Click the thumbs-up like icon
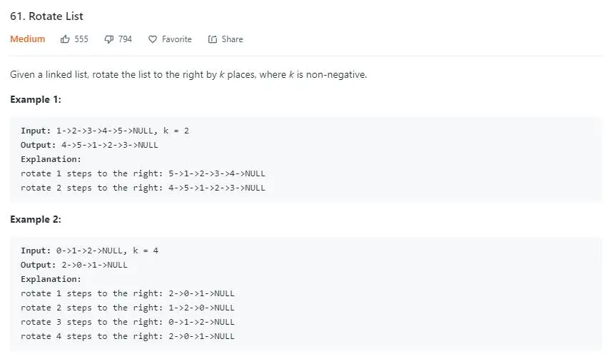The width and height of the screenshot is (613, 364). [65, 39]
